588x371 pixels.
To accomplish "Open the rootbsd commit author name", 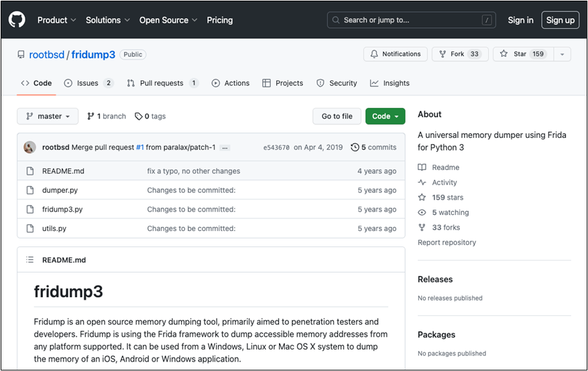I will (x=56, y=147).
